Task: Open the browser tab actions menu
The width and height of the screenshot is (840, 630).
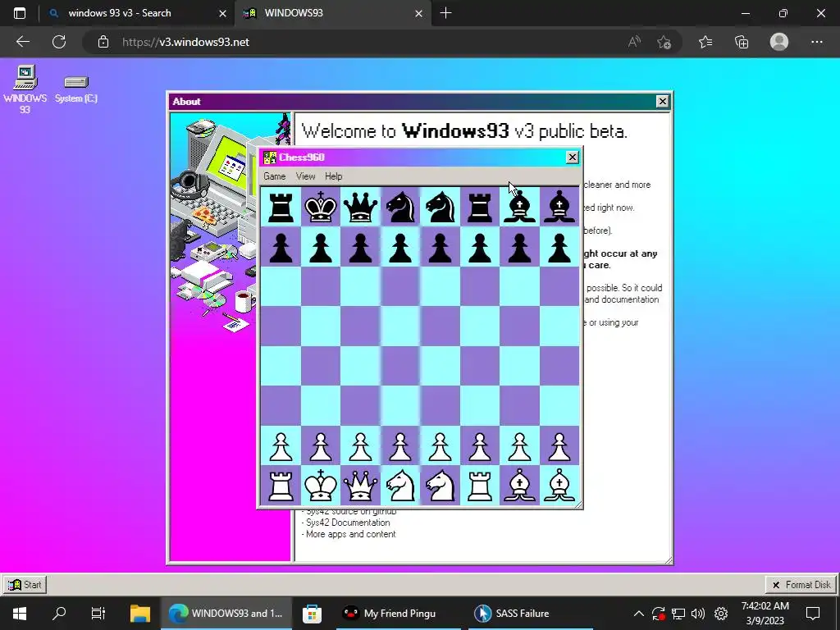Action: tap(20, 13)
